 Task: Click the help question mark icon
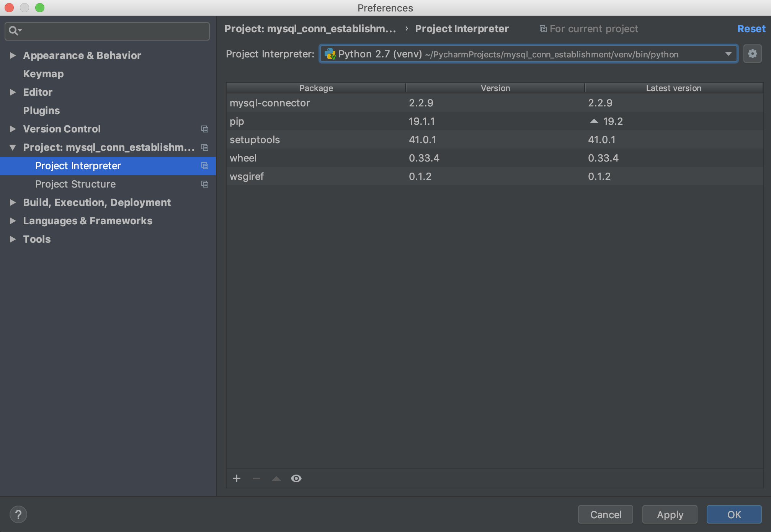18,514
